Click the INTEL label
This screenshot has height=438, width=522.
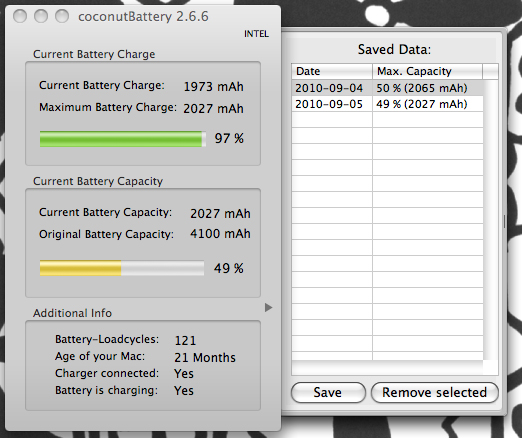click(x=256, y=34)
